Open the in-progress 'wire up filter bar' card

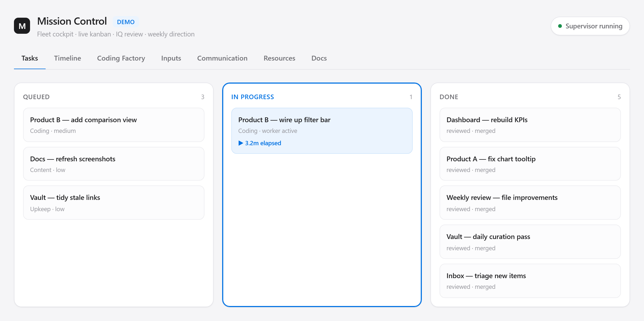tap(322, 131)
